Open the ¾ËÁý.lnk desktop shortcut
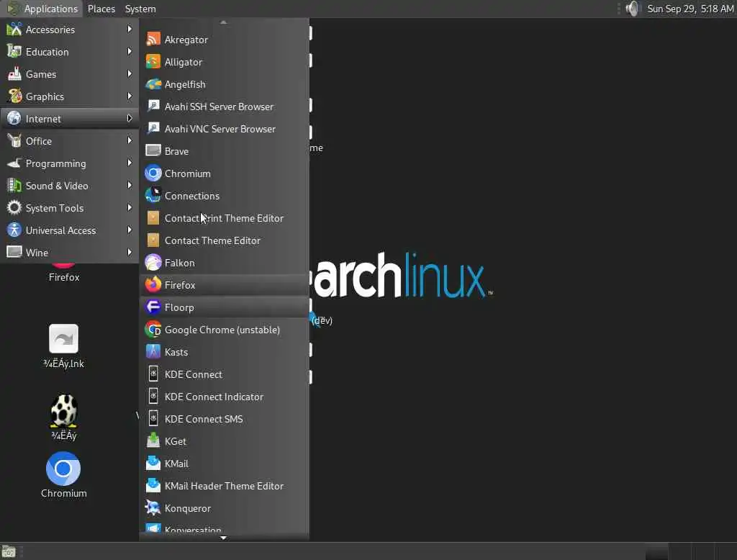 (x=63, y=346)
